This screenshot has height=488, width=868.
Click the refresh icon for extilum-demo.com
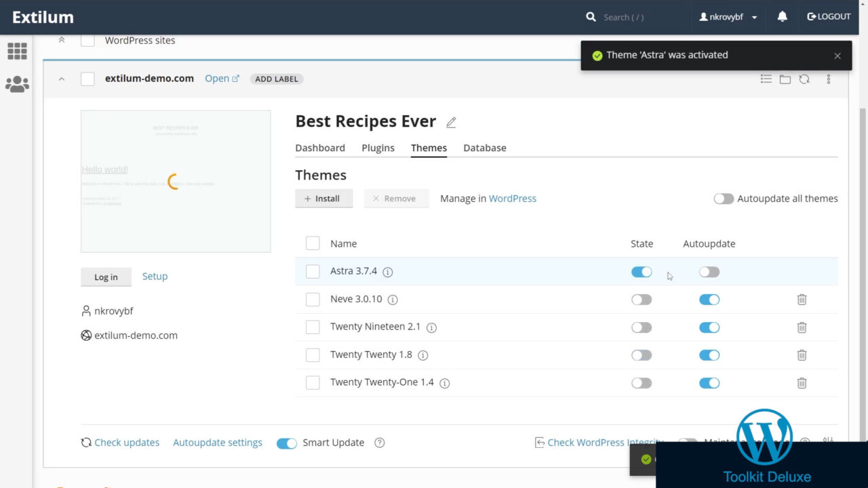[804, 79]
